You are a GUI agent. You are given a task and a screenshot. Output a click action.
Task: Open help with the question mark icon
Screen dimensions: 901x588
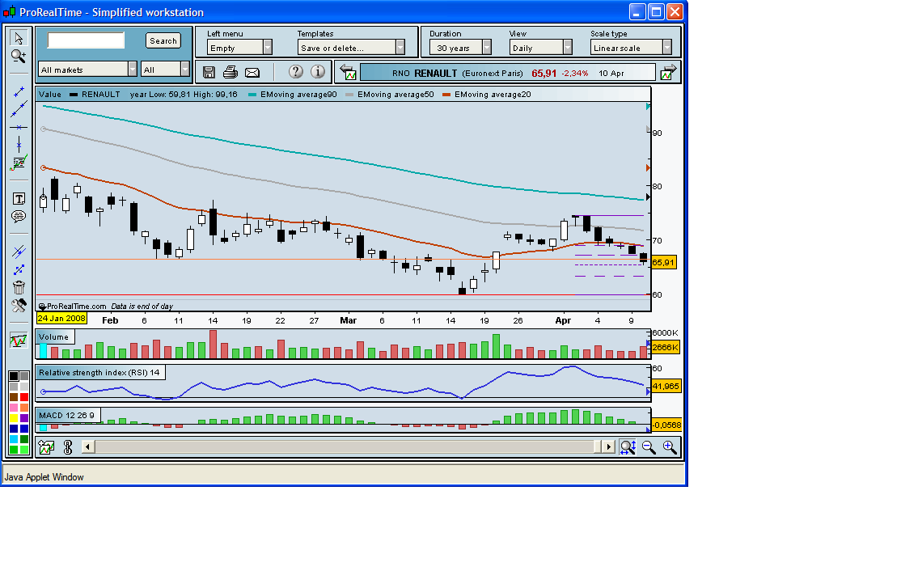coord(295,71)
